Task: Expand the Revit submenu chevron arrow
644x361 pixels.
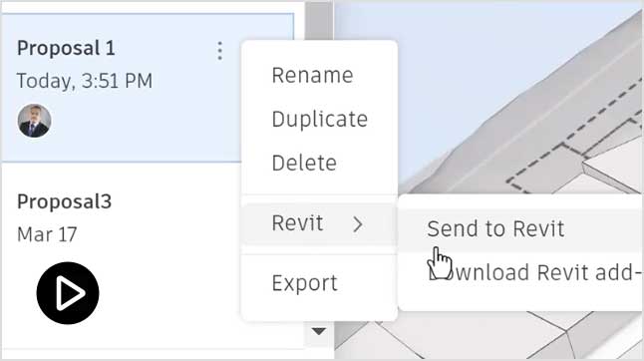Action: click(x=358, y=224)
